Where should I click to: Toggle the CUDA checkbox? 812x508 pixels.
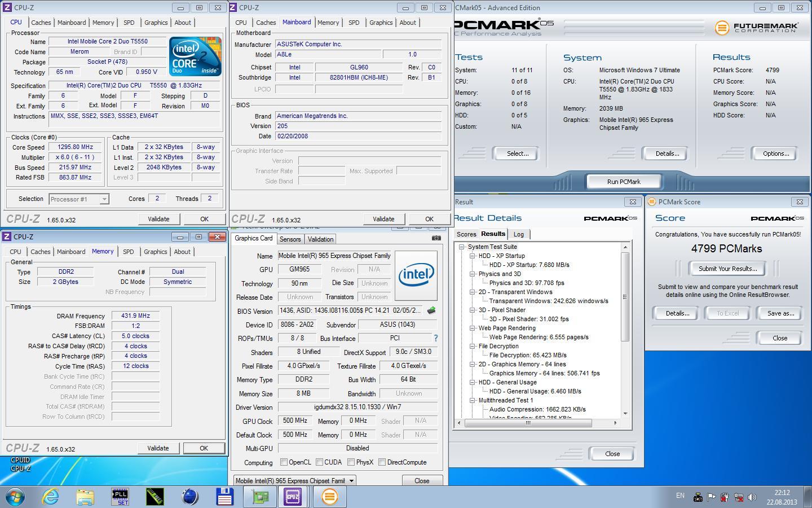(320, 462)
